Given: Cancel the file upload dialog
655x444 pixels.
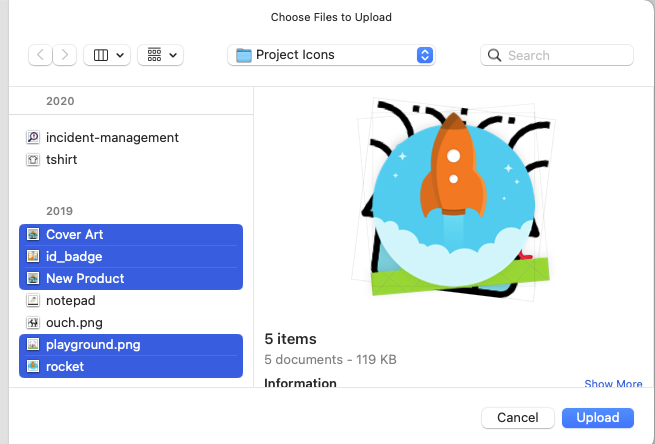Looking at the screenshot, I should 517,417.
